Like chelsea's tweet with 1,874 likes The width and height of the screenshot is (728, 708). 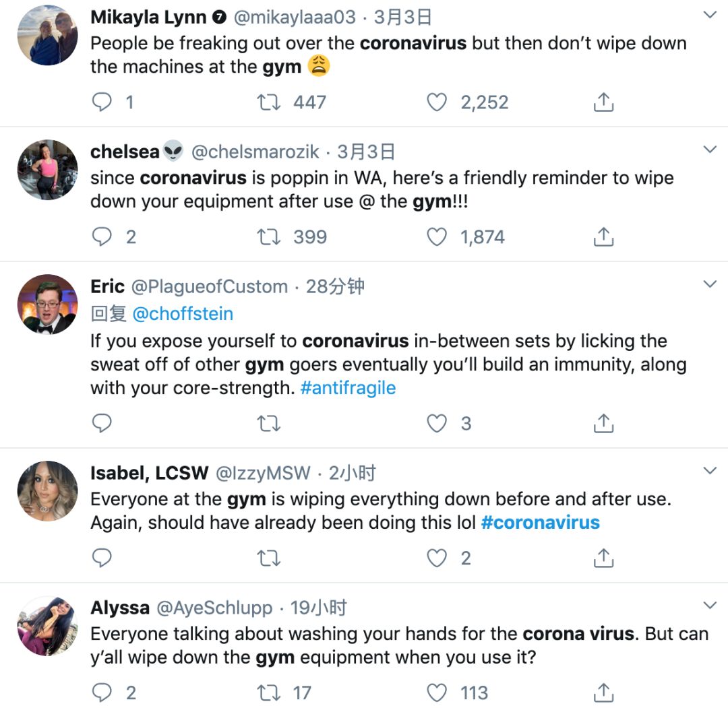[x=437, y=237]
